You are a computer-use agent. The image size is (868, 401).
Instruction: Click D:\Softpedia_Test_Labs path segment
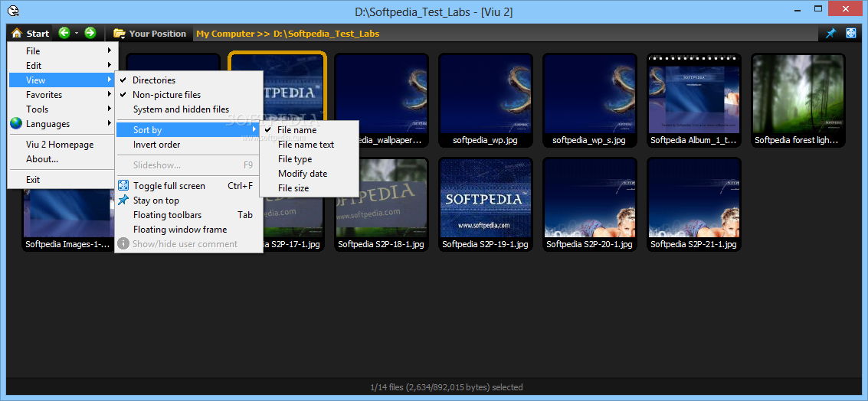pyautogui.click(x=326, y=34)
